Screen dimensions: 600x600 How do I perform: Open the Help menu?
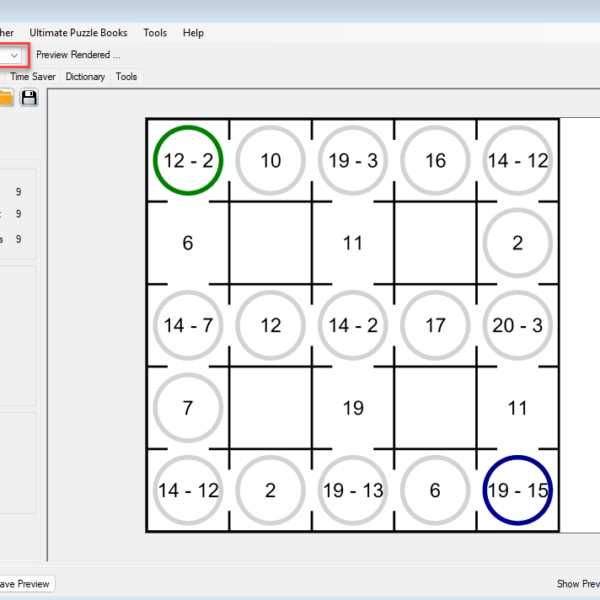pyautogui.click(x=193, y=33)
